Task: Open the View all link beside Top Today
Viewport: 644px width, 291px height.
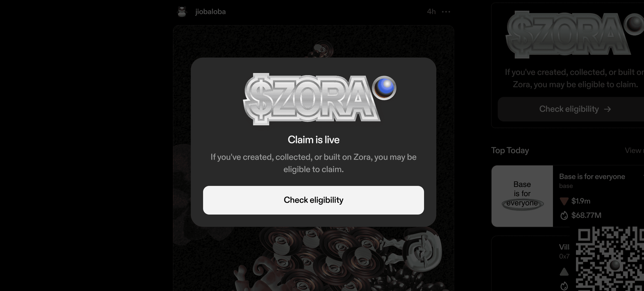Action: click(634, 150)
